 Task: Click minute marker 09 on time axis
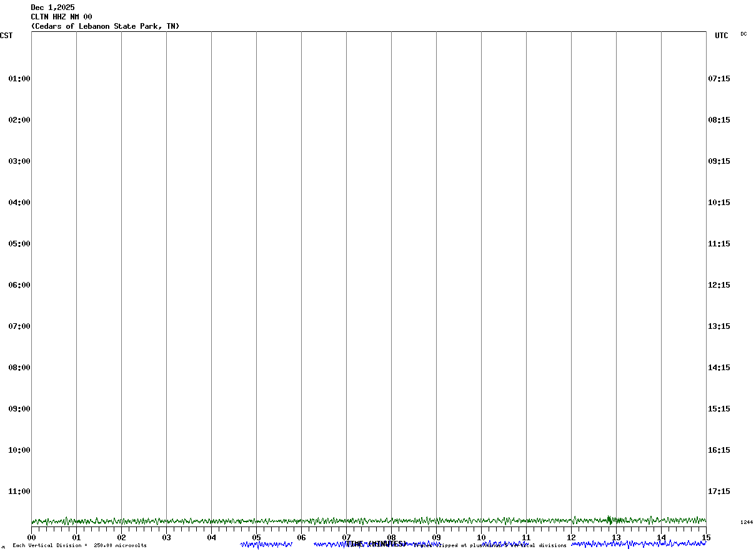[436, 538]
